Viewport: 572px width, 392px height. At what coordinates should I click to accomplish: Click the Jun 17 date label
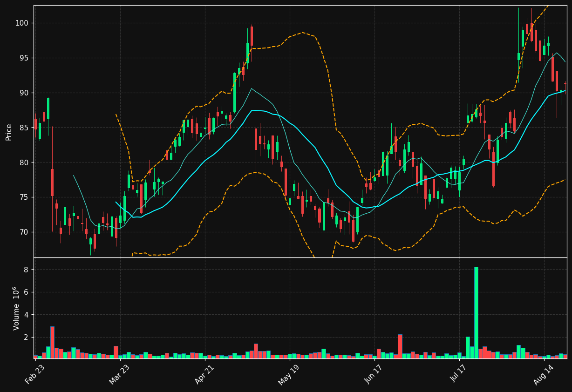(x=374, y=375)
